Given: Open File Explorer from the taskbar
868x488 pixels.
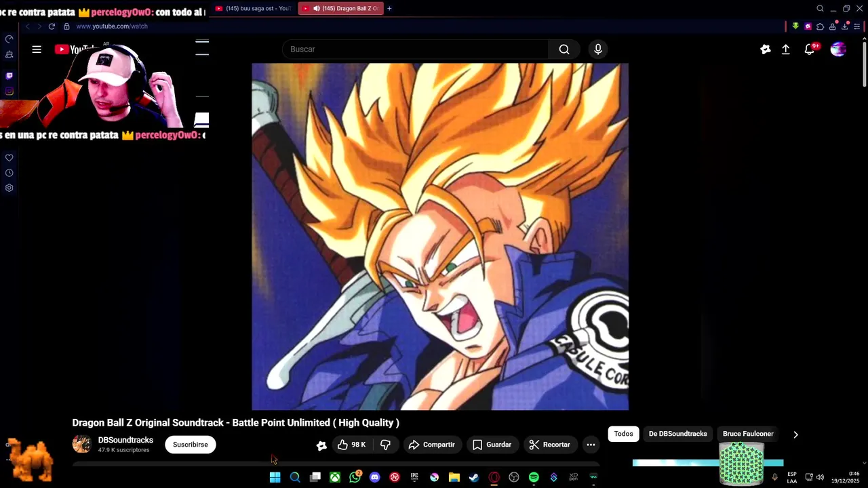Looking at the screenshot, I should coord(454,477).
